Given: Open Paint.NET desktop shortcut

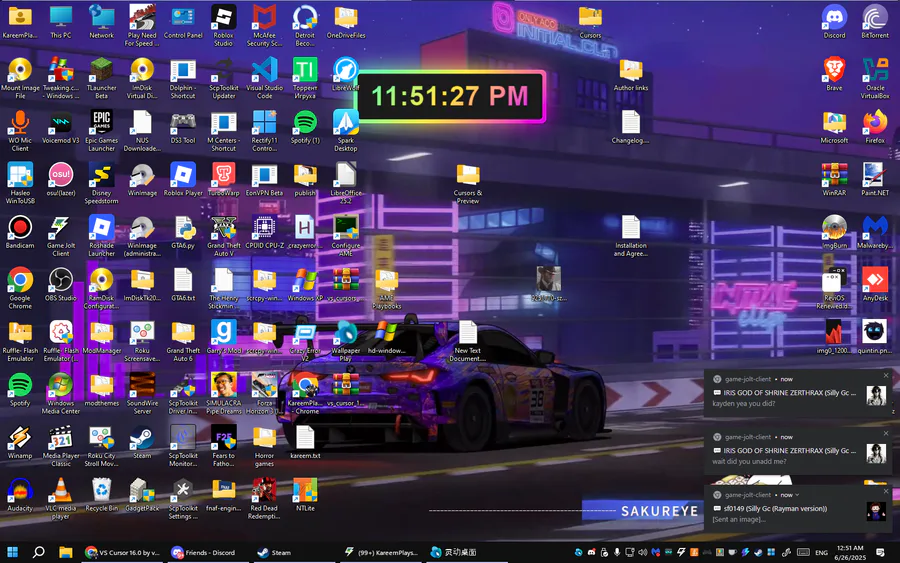Looking at the screenshot, I should click(x=875, y=180).
